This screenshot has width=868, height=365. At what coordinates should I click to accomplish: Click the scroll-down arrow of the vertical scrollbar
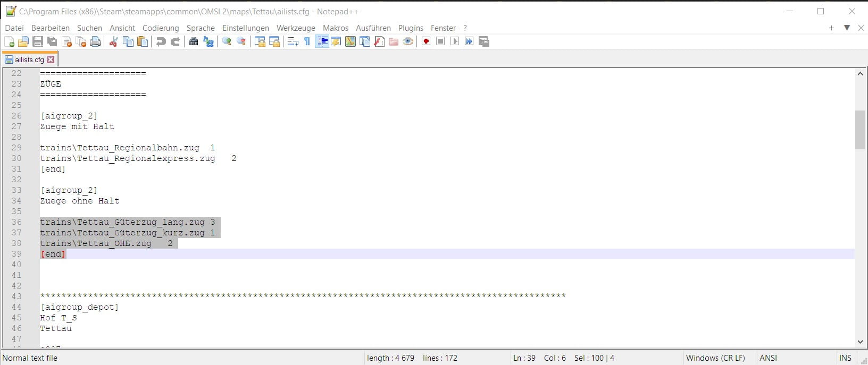860,342
